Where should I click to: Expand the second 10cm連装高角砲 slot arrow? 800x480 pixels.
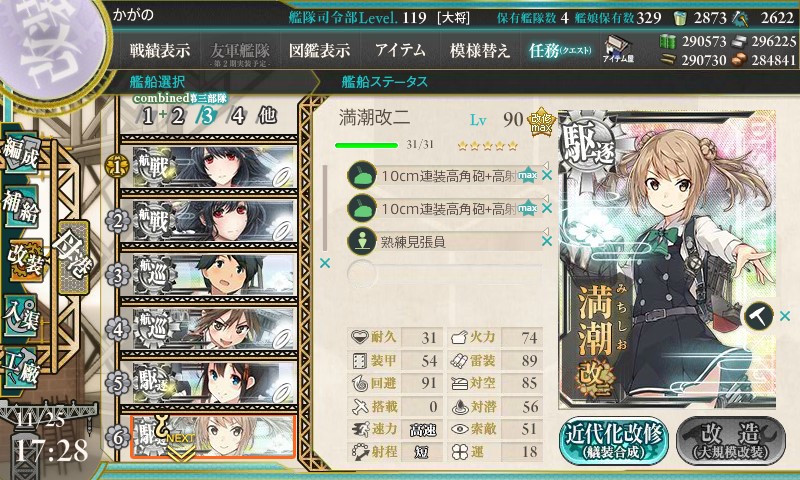click(545, 198)
